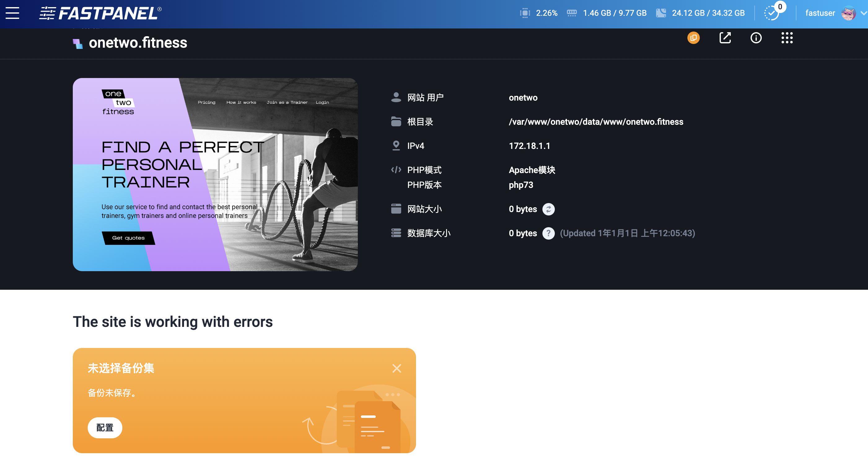The height and width of the screenshot is (460, 868).
Task: Dismiss the 未选择备份集 warning card
Action: [397, 368]
